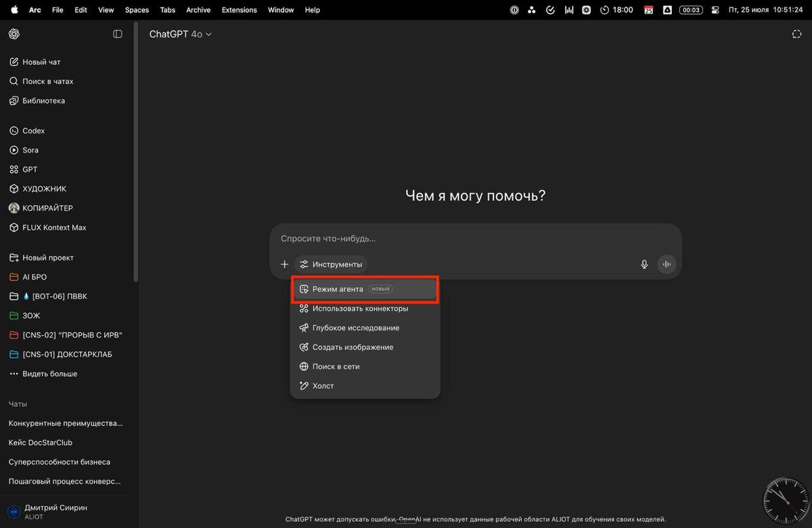Open the ЗОЖ project folder
Image resolution: width=812 pixels, height=528 pixels.
click(68, 315)
